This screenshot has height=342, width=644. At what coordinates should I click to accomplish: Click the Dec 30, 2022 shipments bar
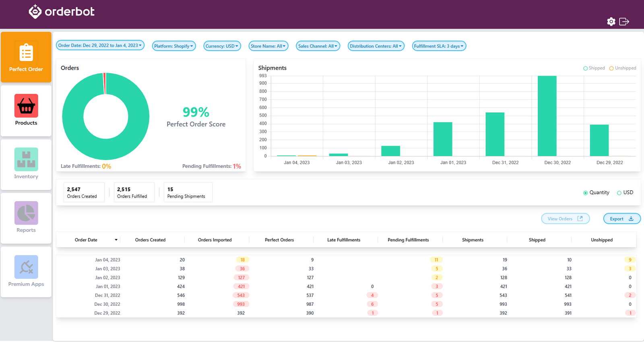[x=547, y=116]
